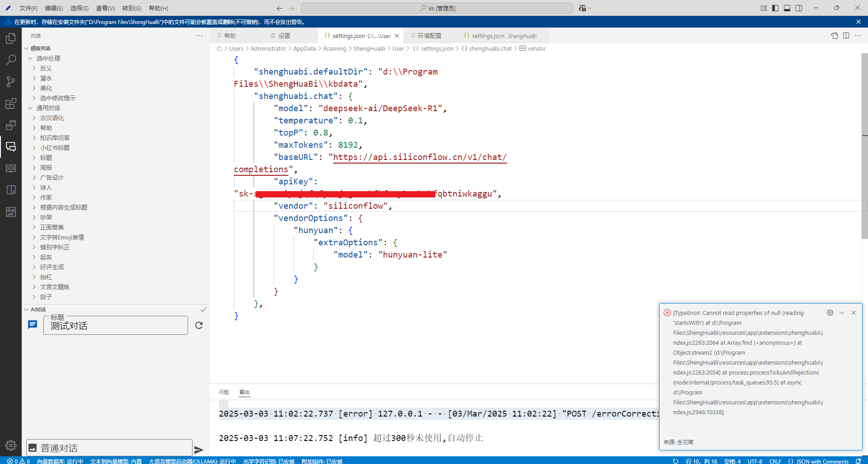Image resolution: width=868 pixels, height=464 pixels.
Task: Click the send message arrow icon
Action: 198,450
